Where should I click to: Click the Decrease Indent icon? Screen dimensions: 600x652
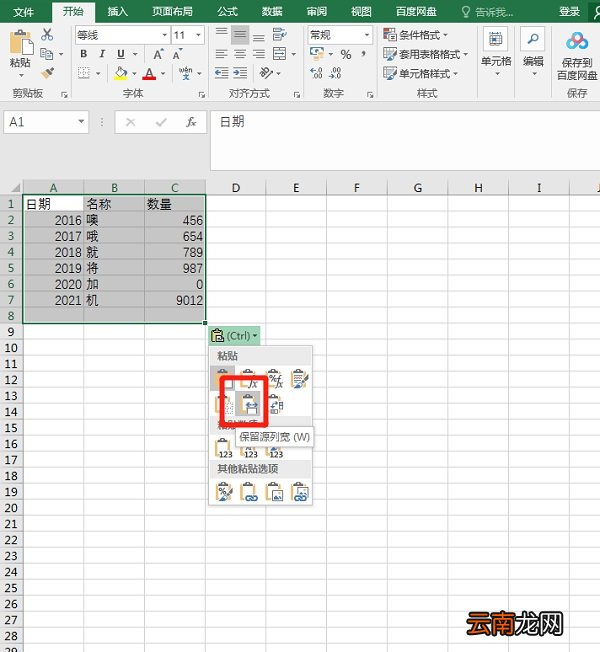(222, 73)
